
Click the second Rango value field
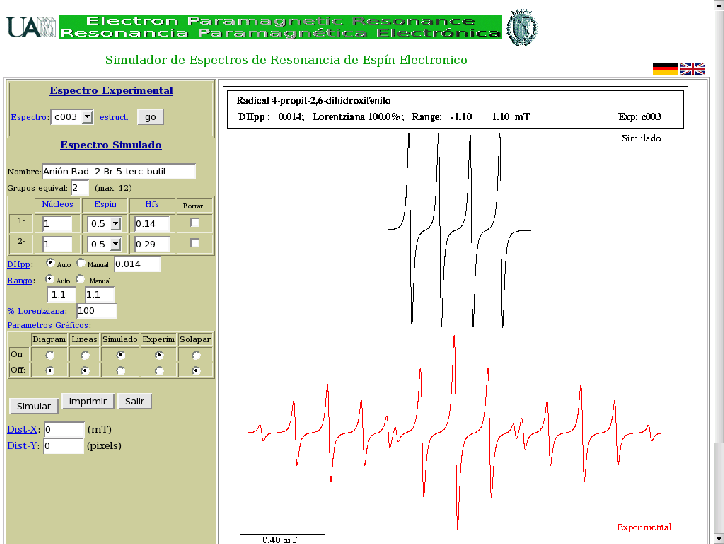coord(100,295)
